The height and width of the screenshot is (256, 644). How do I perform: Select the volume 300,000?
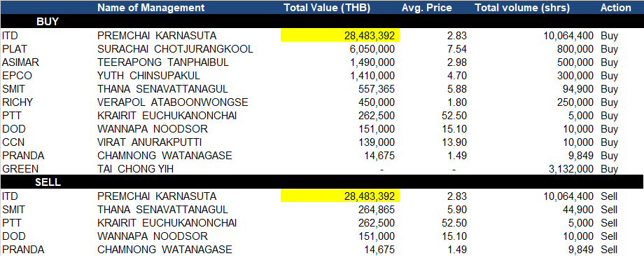[575, 76]
